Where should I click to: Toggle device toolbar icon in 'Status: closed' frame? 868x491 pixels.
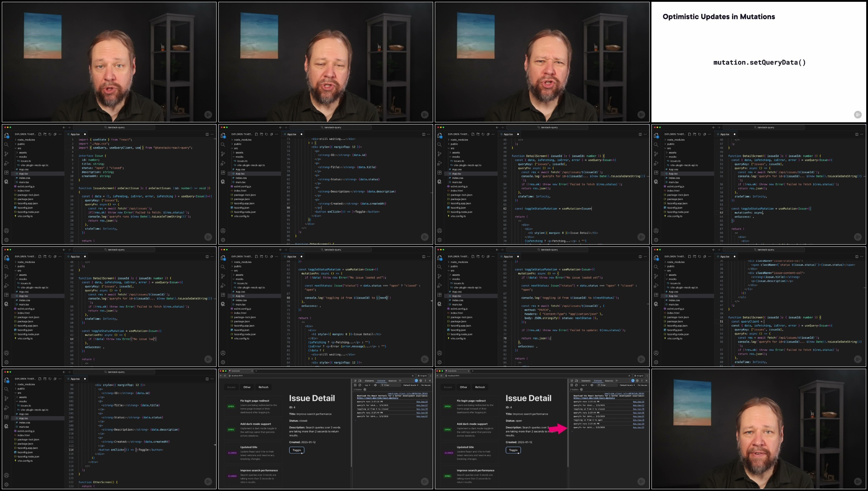click(360, 381)
